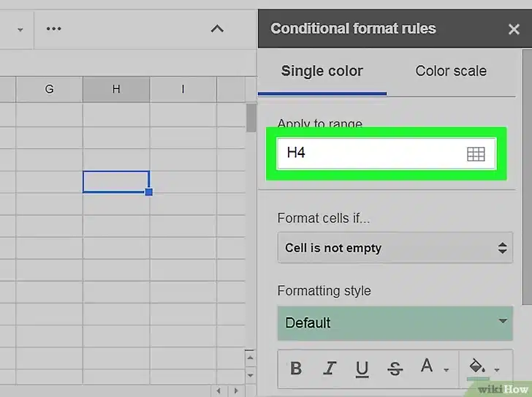Screen dimensions: 532x397
Task: Expand the 'Cell is not empty' dropdown
Action: pos(395,248)
